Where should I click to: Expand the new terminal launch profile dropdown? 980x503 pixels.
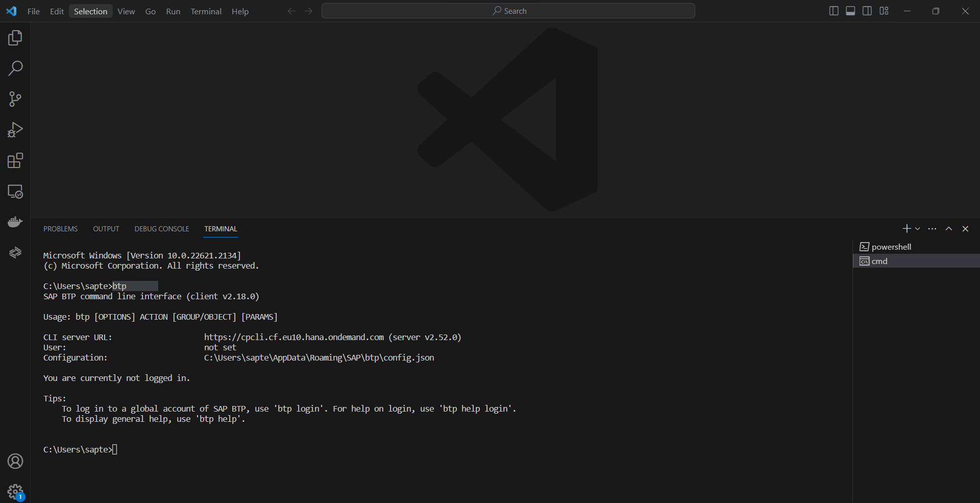[x=918, y=229]
